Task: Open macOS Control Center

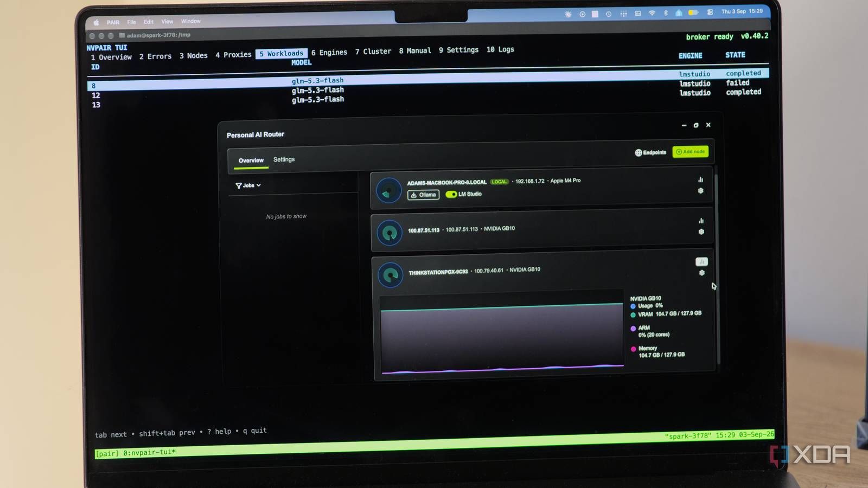Action: coord(710,12)
